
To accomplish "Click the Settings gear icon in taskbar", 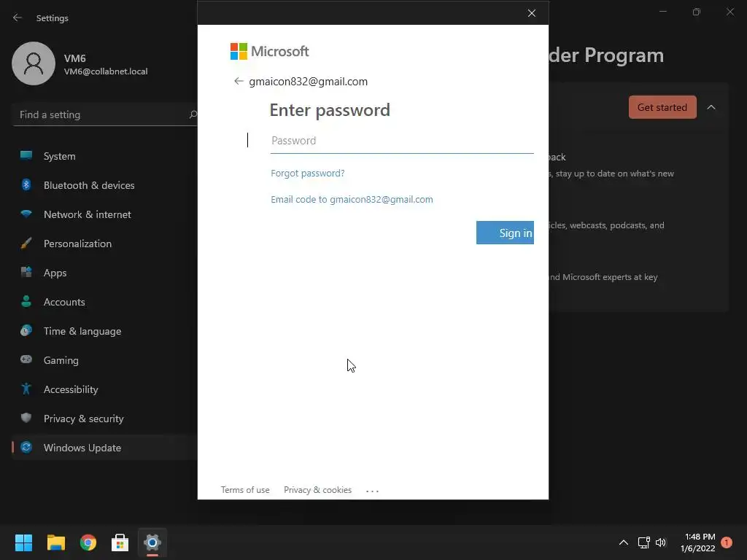I will [152, 542].
